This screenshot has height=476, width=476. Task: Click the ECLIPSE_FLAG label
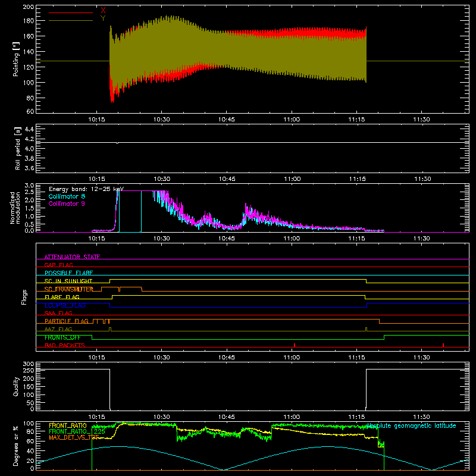(65, 305)
